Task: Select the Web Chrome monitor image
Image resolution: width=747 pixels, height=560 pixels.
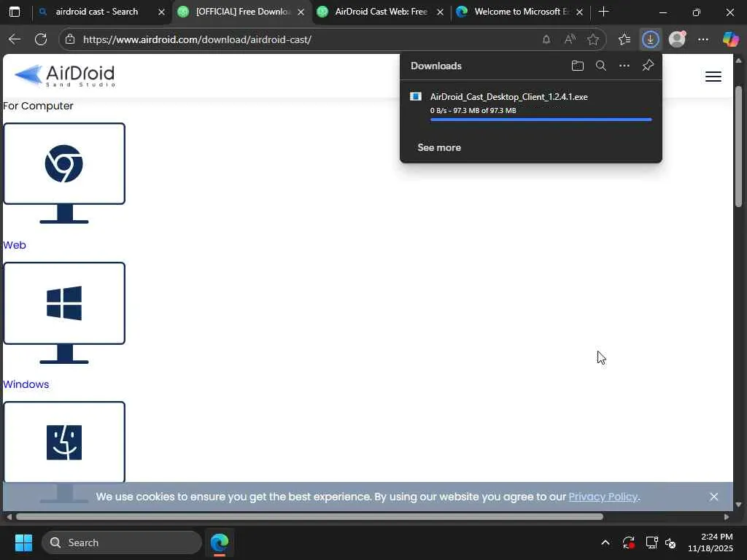Action: (64, 174)
